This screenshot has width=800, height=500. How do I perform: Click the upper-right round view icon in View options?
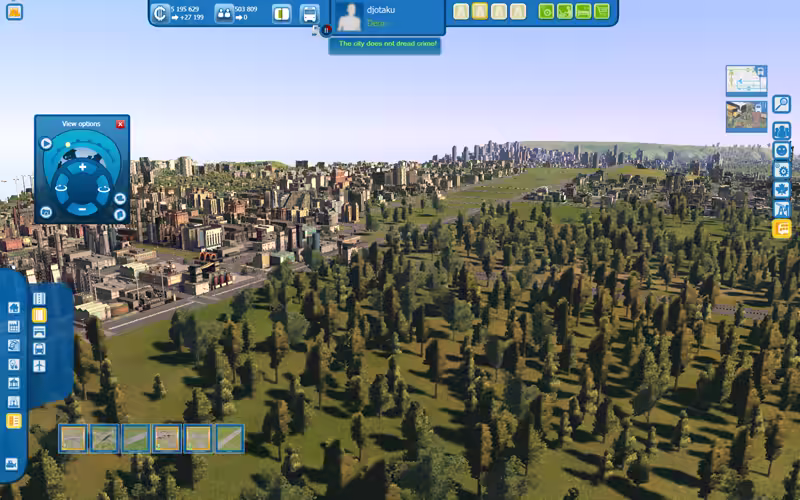click(120, 198)
